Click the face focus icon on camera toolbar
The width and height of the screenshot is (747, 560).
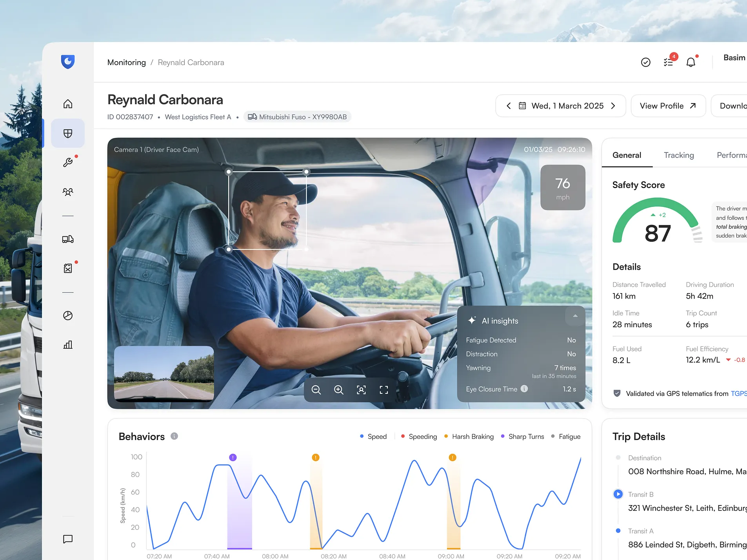coord(361,390)
